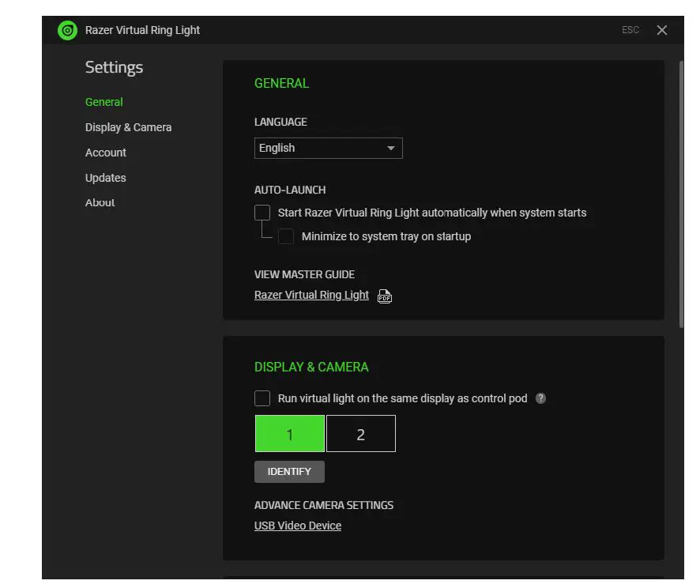The image size is (700, 588).
Task: Click the USB Video Device link
Action: point(298,526)
